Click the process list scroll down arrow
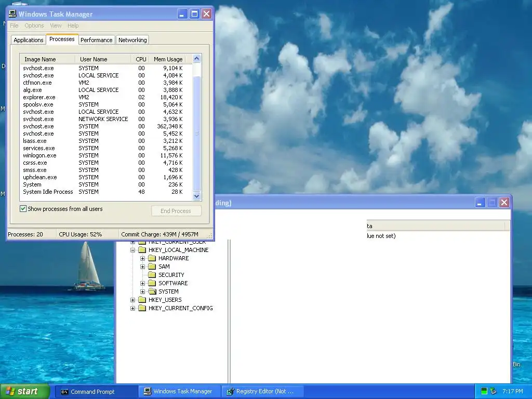This screenshot has width=532, height=399. click(x=197, y=196)
